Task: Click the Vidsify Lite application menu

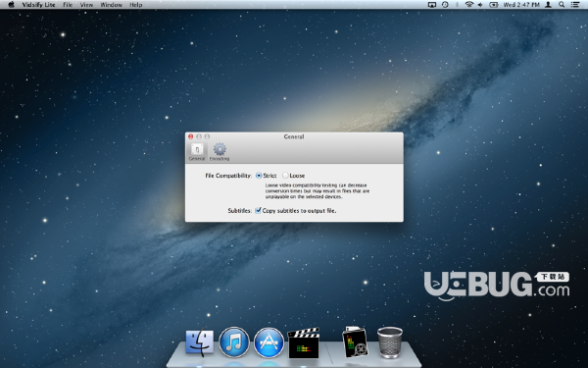Action: click(x=38, y=5)
